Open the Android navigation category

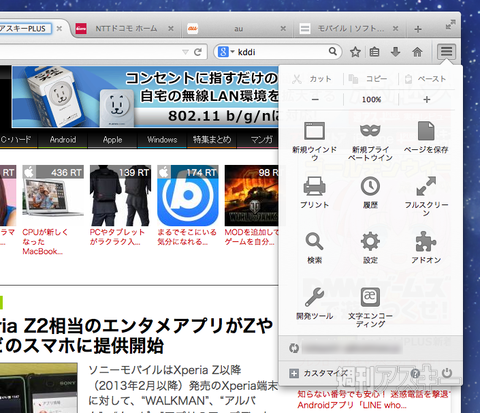(63, 139)
